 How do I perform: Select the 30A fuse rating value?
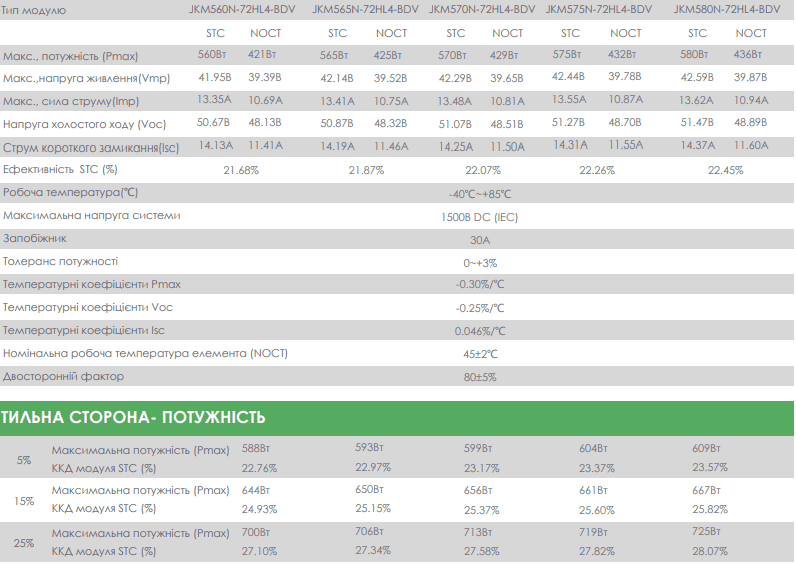479,239
